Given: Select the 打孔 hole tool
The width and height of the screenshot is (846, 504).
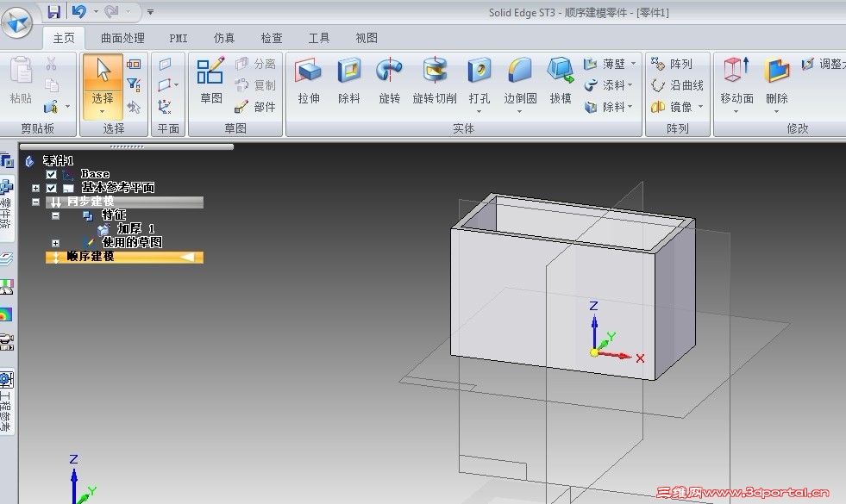Looking at the screenshot, I should pyautogui.click(x=479, y=80).
